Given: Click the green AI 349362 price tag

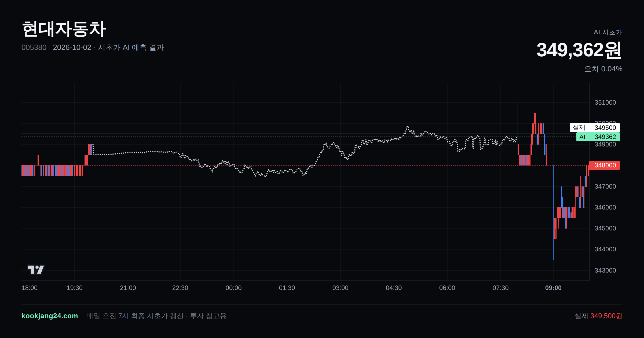Looking at the screenshot, I should (x=598, y=137).
